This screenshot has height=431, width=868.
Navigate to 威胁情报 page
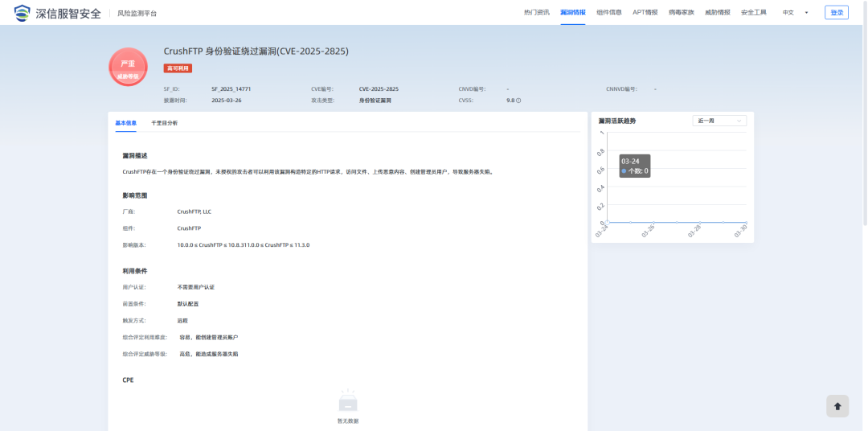pos(718,13)
